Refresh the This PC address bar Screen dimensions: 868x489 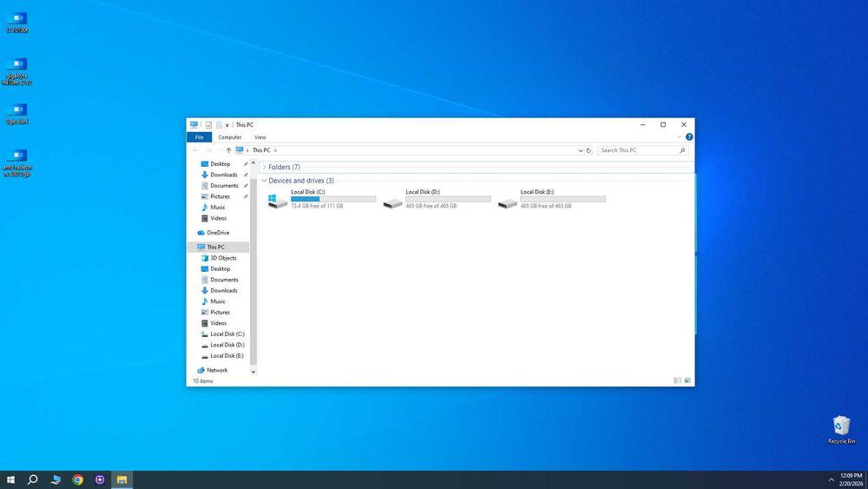coord(589,150)
